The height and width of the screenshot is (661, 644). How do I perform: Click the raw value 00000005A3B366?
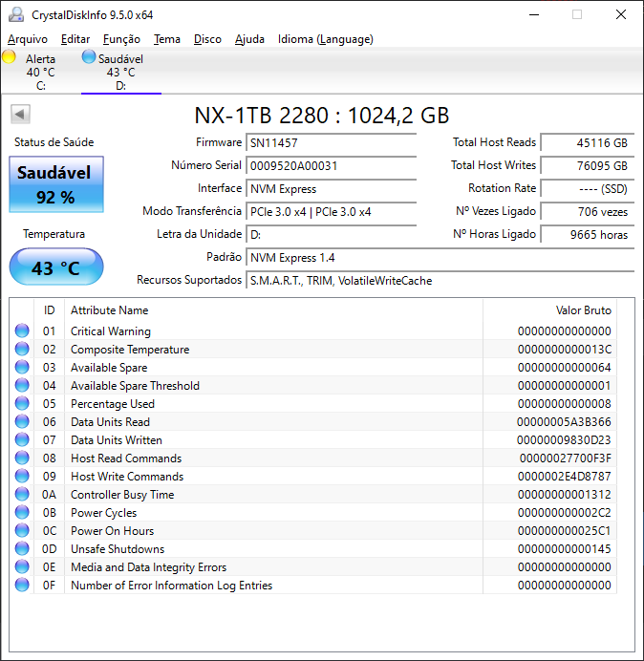tap(564, 422)
